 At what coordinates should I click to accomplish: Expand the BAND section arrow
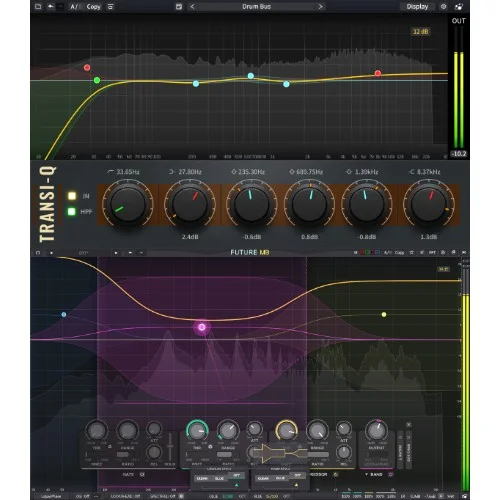367,474
